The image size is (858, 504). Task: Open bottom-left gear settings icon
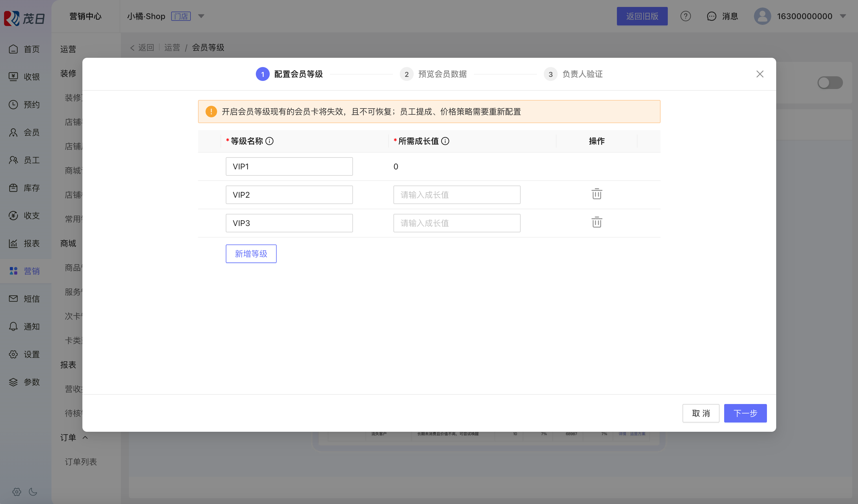click(16, 491)
